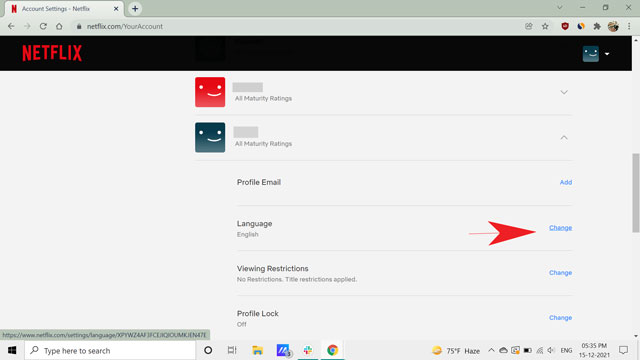This screenshot has width=640, height=360.
Task: Open the weather widget showing 75°F Haze
Action: point(456,351)
